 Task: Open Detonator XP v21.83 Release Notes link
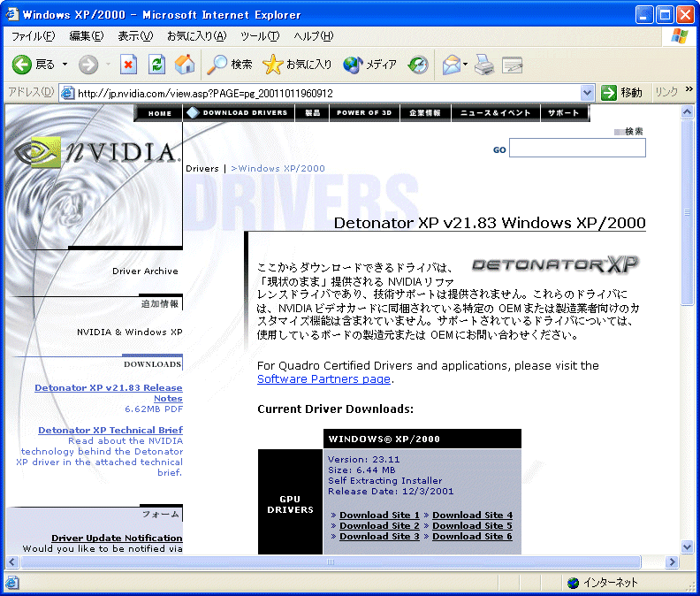(109, 393)
